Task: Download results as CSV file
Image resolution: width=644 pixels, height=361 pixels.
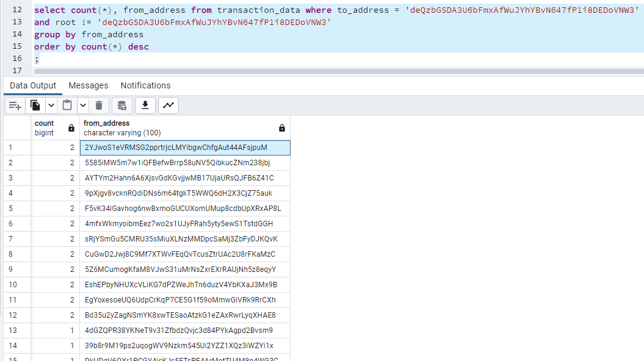Action: (145, 105)
